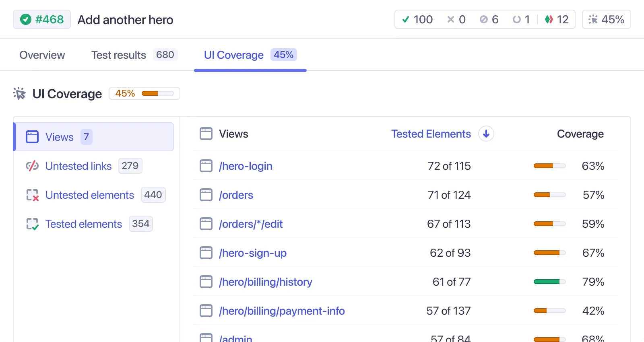Click the window icon beside /hero-login
This screenshot has width=644, height=342.
(206, 166)
